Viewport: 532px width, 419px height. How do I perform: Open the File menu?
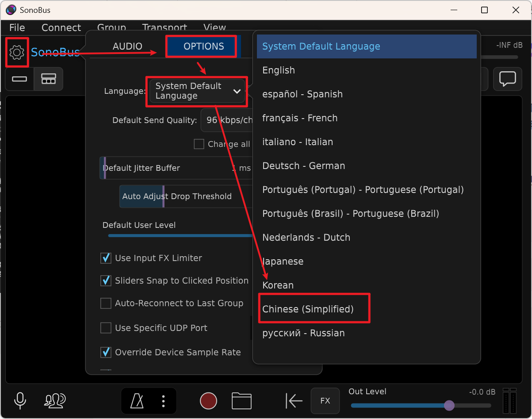[17, 27]
